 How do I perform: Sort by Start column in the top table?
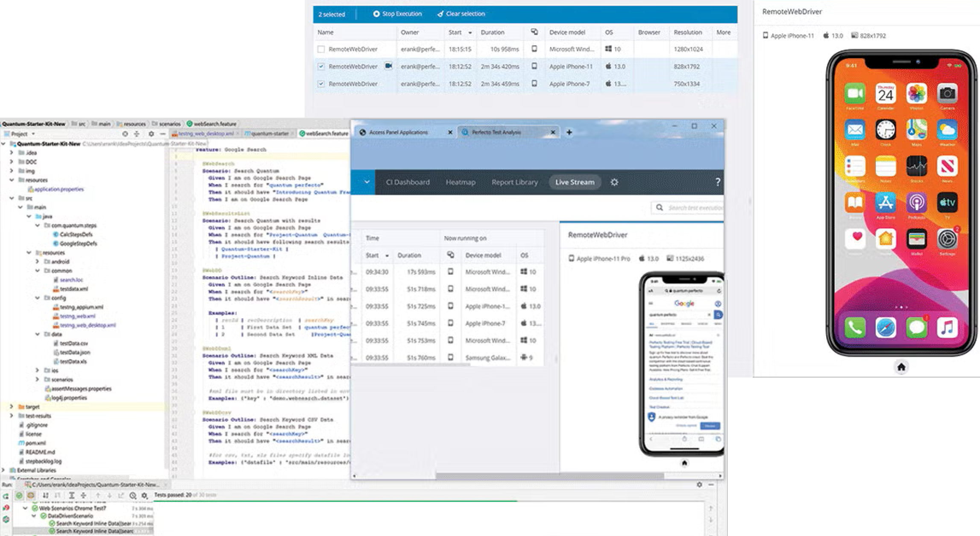(x=460, y=32)
